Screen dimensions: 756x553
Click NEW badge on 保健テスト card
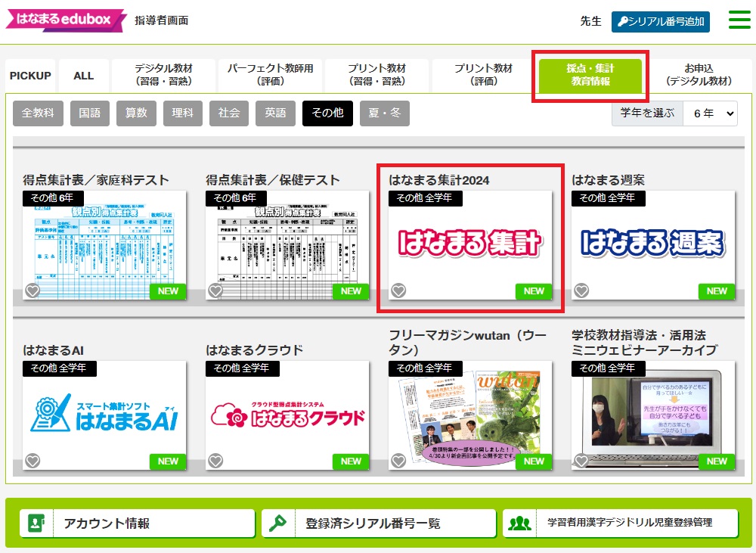351,291
